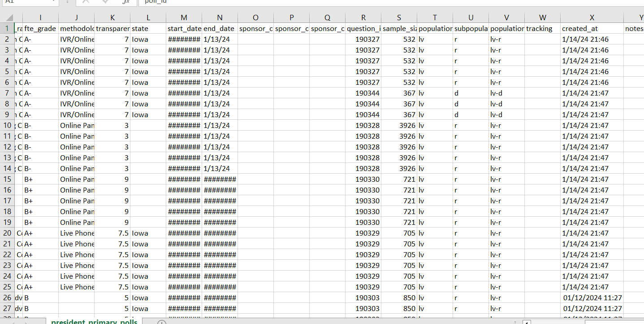Click the fte_grade header cell
This screenshot has height=324, width=644.
pos(40,28)
